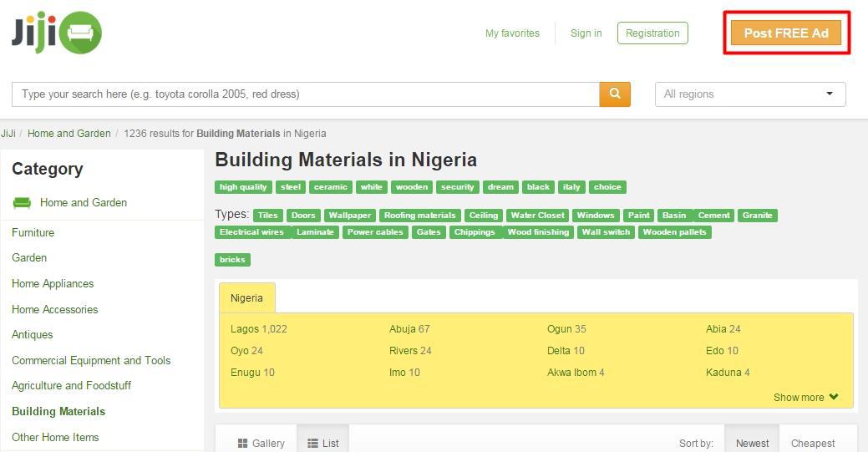Filter by the Tiles type tag
Image resolution: width=868 pixels, height=452 pixels.
(x=267, y=216)
